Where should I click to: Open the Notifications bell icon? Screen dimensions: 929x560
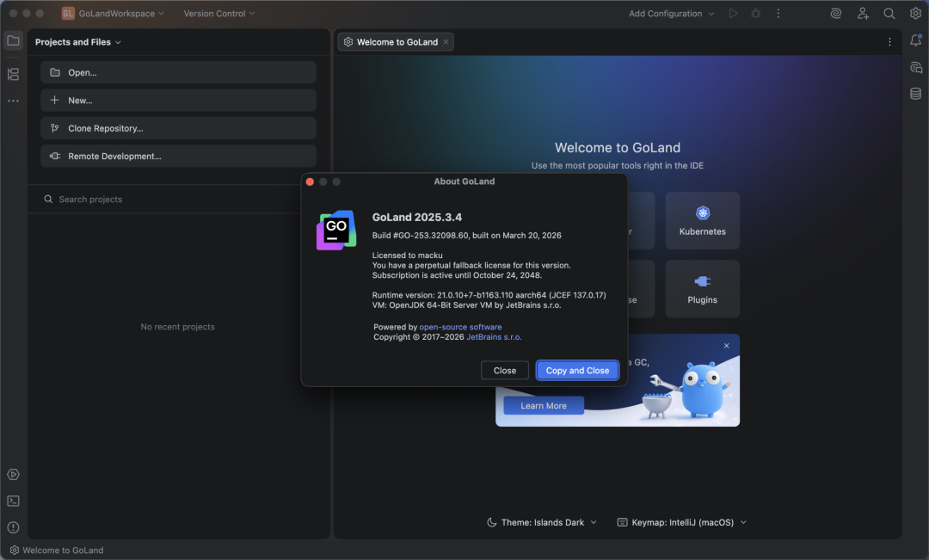tap(915, 41)
